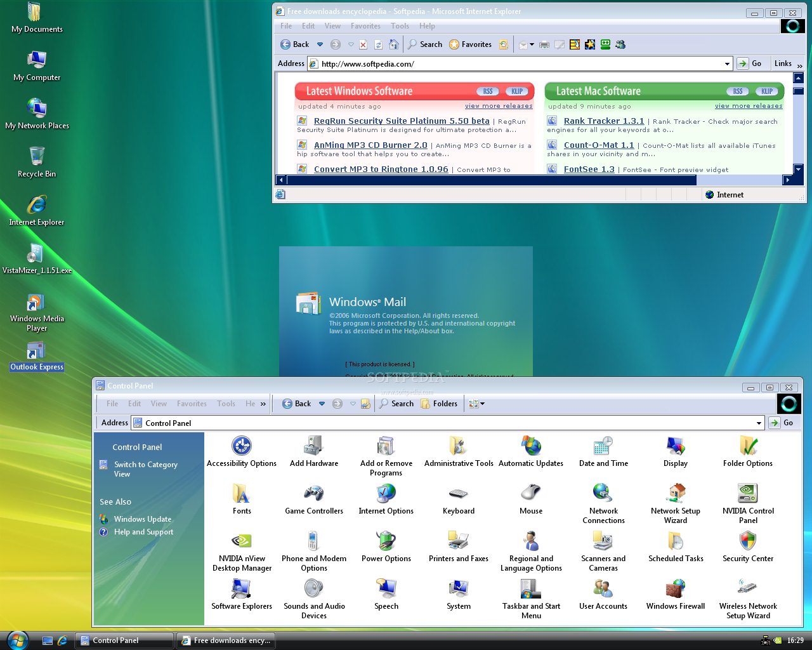The height and width of the screenshot is (650, 812).
Task: Click the Start orb on the taskbar
Action: 17,640
